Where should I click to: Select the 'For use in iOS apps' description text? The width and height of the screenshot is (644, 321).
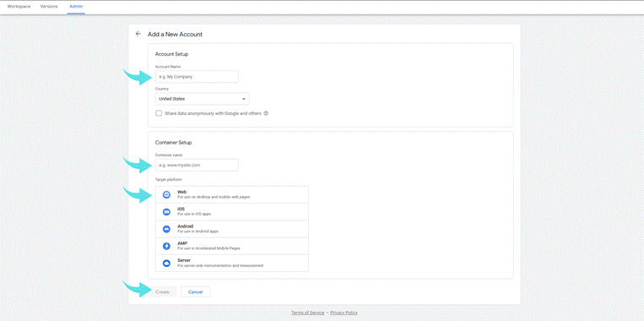point(194,214)
